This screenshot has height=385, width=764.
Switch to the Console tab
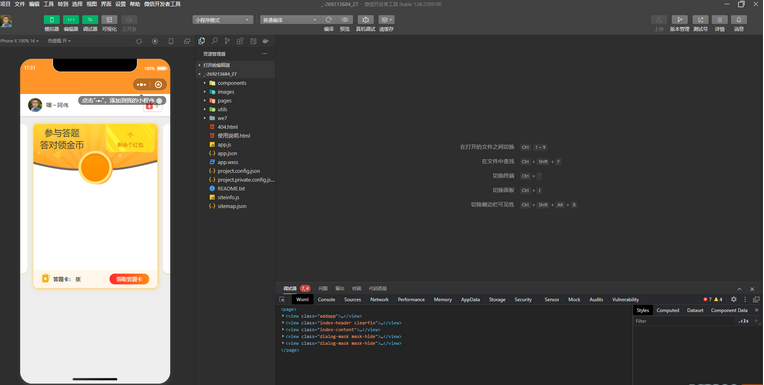pyautogui.click(x=326, y=300)
